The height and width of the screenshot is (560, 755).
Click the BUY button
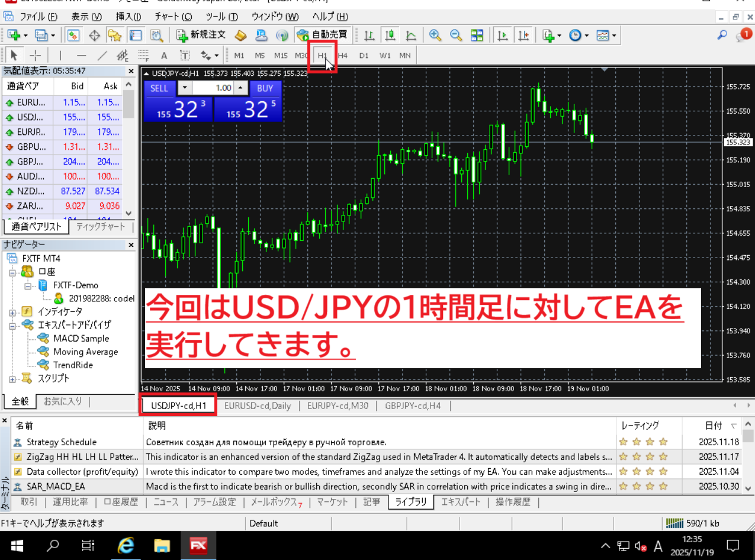click(265, 88)
